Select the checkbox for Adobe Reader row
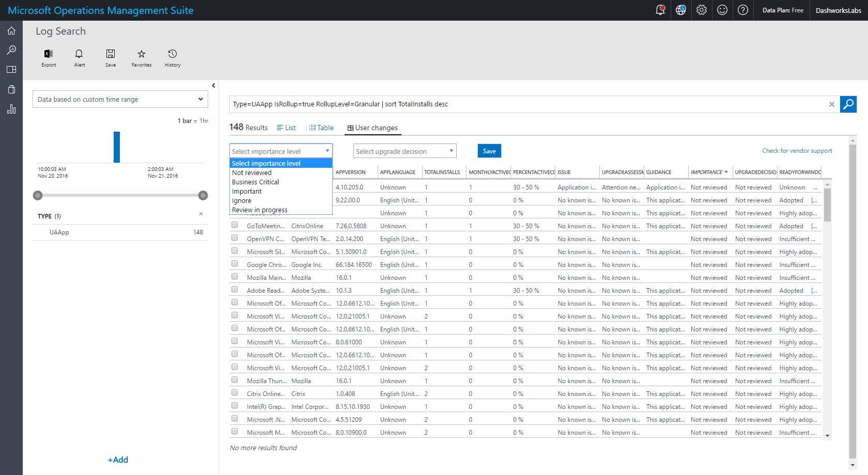The height and width of the screenshot is (475, 868). coord(235,289)
